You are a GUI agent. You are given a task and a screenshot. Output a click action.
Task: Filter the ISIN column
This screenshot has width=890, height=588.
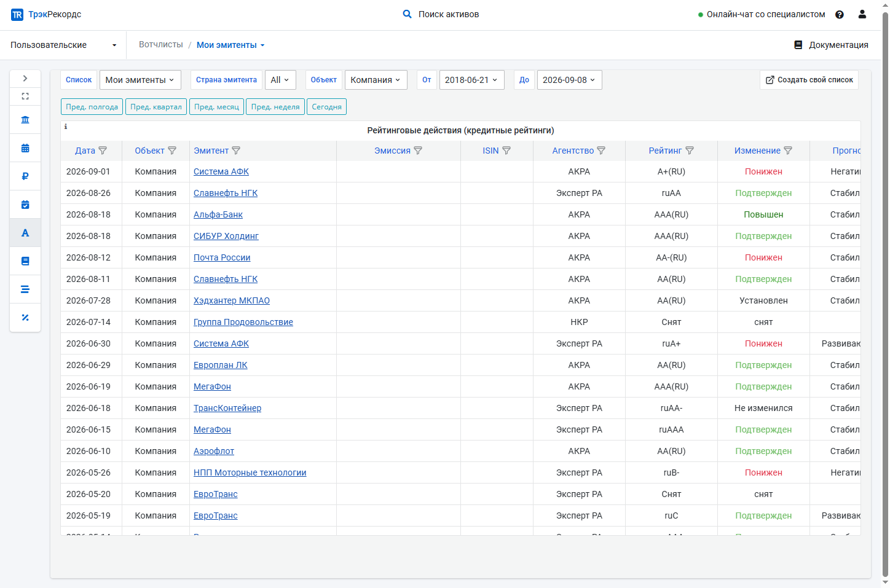(506, 151)
